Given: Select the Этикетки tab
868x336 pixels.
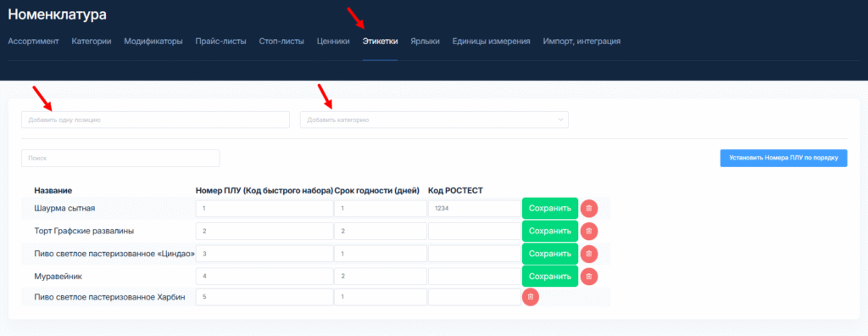Looking at the screenshot, I should 380,41.
